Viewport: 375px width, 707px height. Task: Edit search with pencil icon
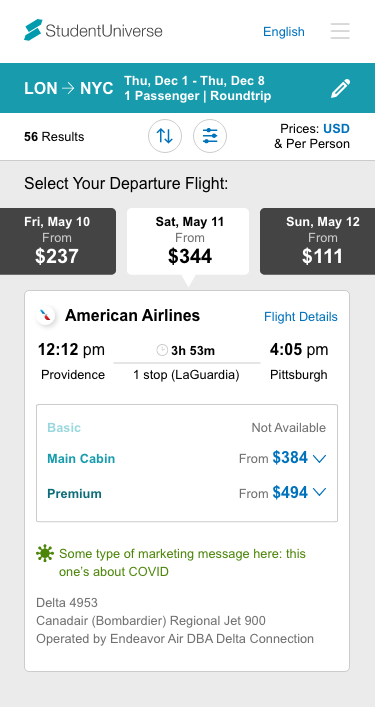coord(340,88)
